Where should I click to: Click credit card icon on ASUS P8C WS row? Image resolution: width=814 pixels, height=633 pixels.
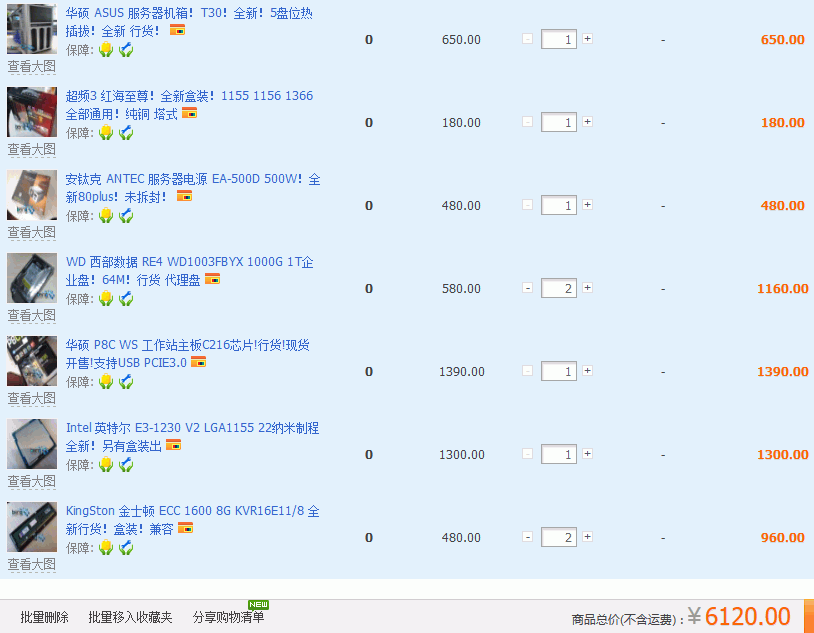(198, 362)
